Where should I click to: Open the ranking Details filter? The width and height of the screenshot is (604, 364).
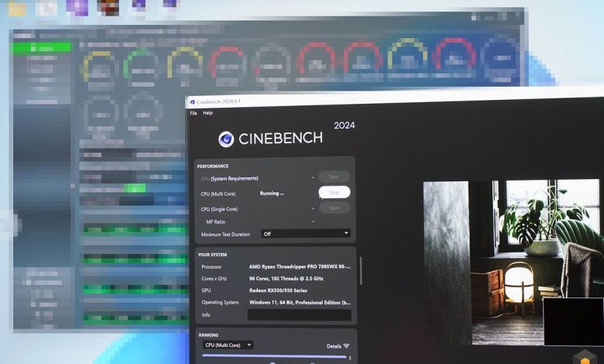(x=338, y=346)
